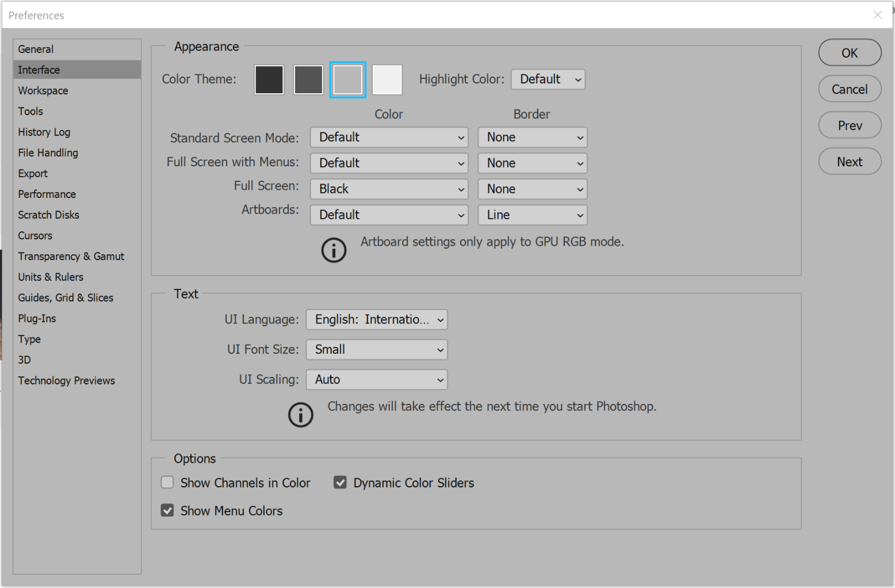The image size is (895, 588).
Task: Open Full Screen with Menus border dropdown
Action: coord(533,163)
